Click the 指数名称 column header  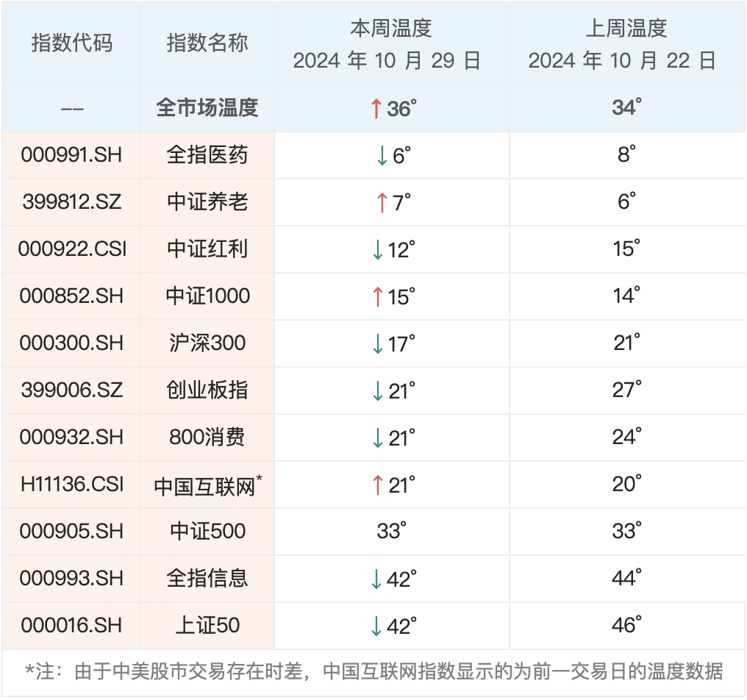(207, 43)
